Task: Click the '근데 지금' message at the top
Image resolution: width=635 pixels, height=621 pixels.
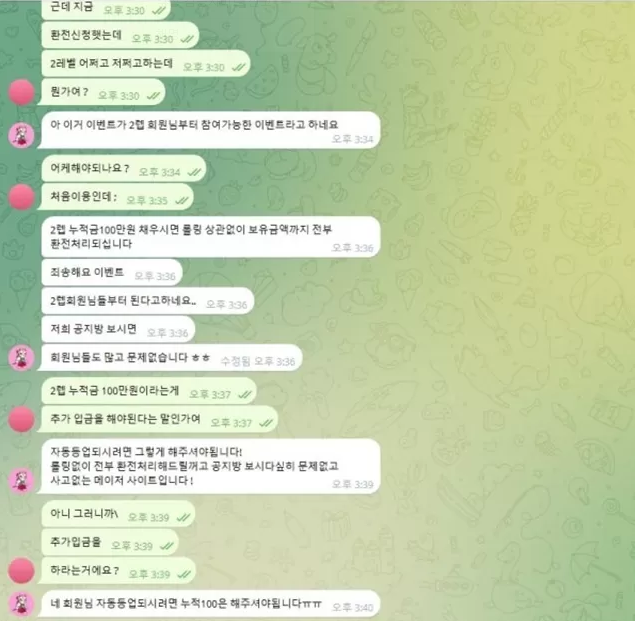Action: 106,8
